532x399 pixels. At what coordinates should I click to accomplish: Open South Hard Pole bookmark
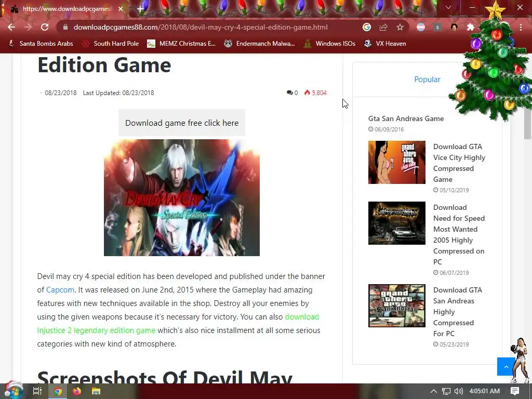coord(111,44)
